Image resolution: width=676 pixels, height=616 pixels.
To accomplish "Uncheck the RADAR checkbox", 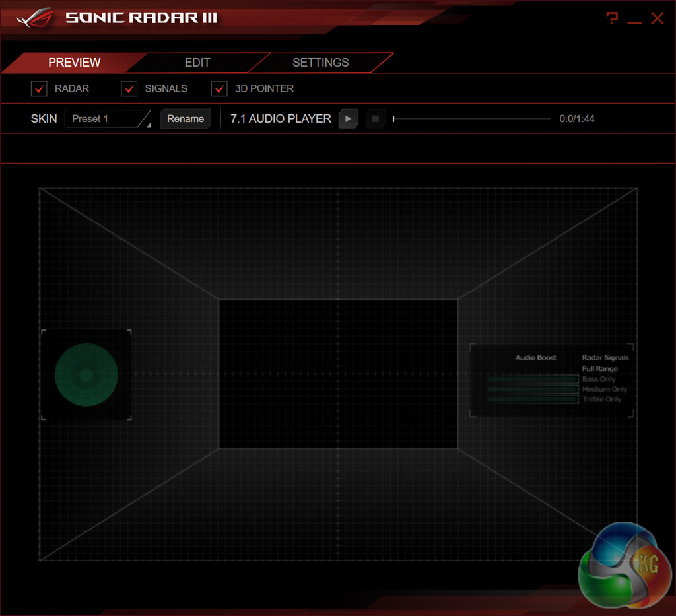I will click(39, 88).
